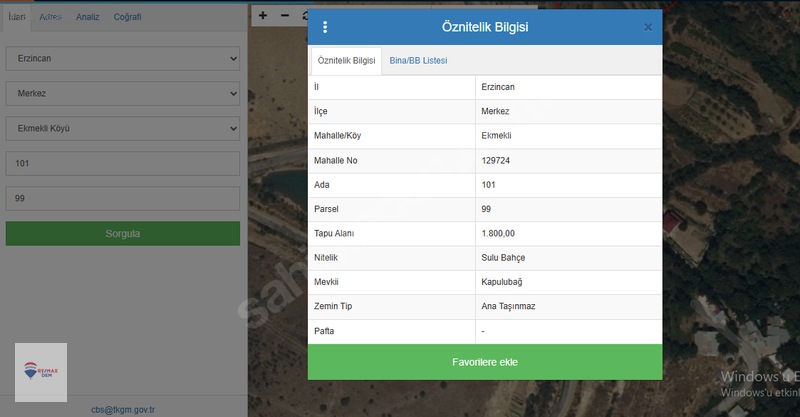Select the Öznitelik Bilgisi tab
The height and width of the screenshot is (417, 800).
[x=346, y=61]
